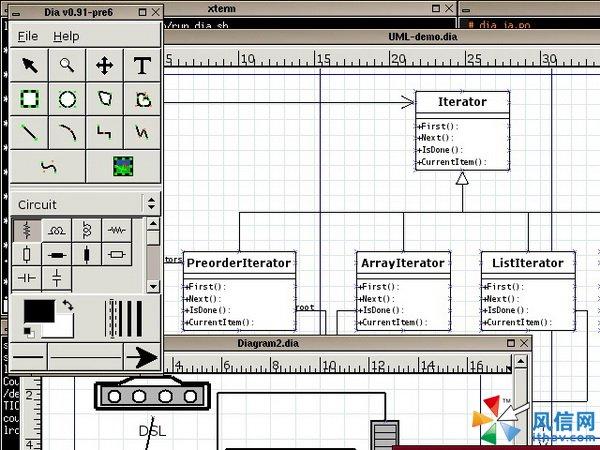Open the end arrow style selector
The image size is (600, 450).
(142, 357)
